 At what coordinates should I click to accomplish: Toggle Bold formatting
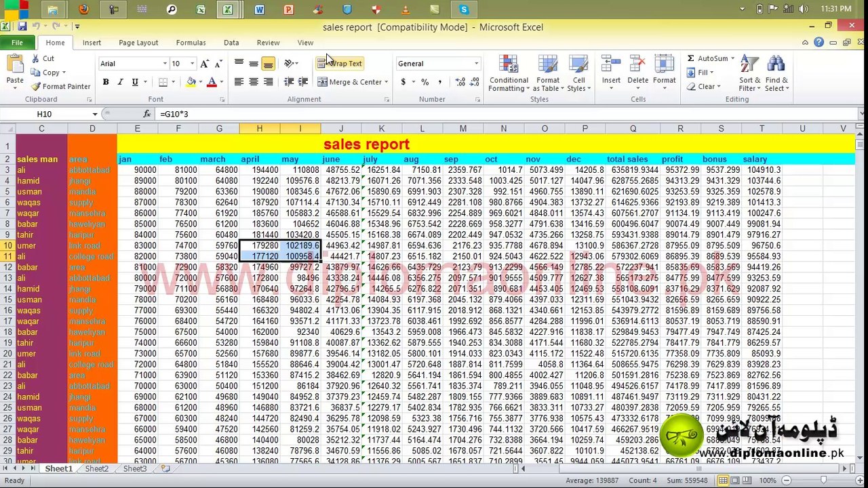tap(106, 82)
